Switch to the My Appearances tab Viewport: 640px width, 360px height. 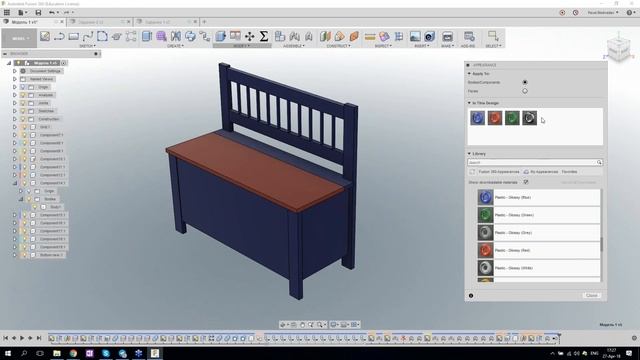541,172
